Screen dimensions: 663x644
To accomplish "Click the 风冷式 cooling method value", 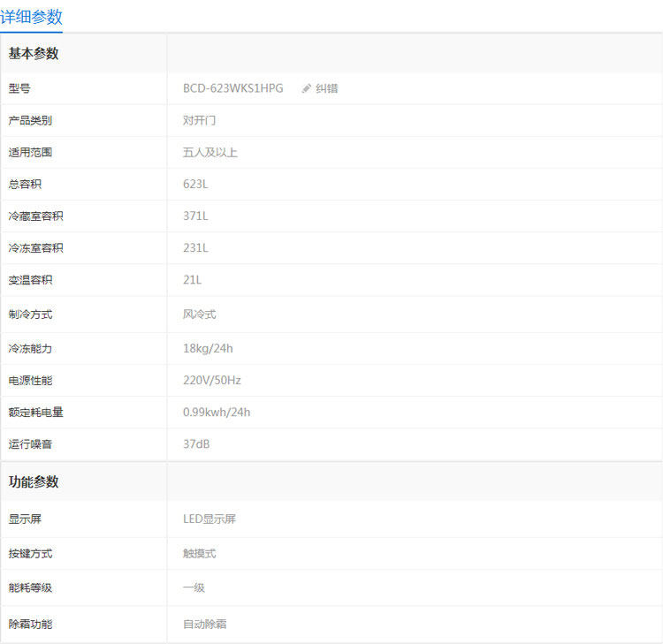I will pyautogui.click(x=199, y=314).
